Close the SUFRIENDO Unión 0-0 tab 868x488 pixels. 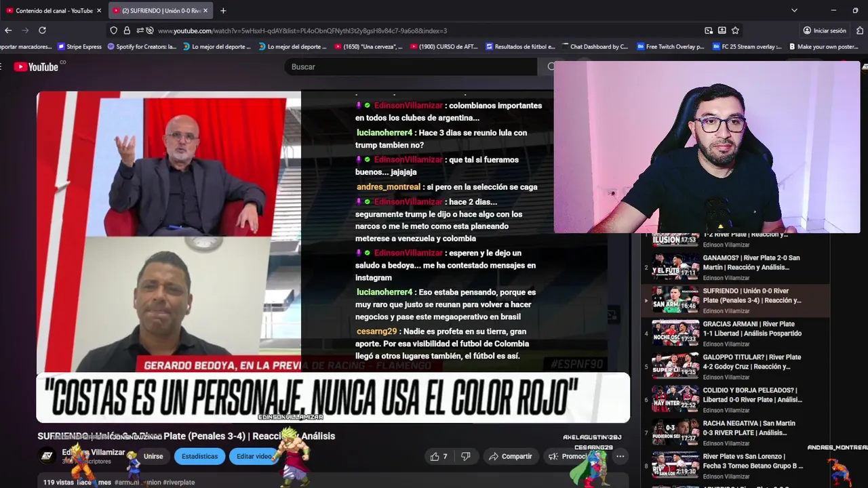[205, 11]
